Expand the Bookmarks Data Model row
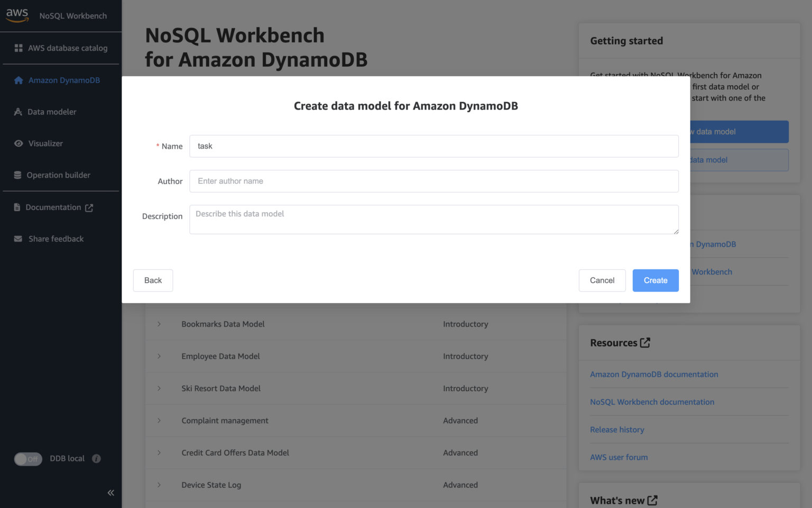Screen dimensions: 812x508 click(x=160, y=324)
